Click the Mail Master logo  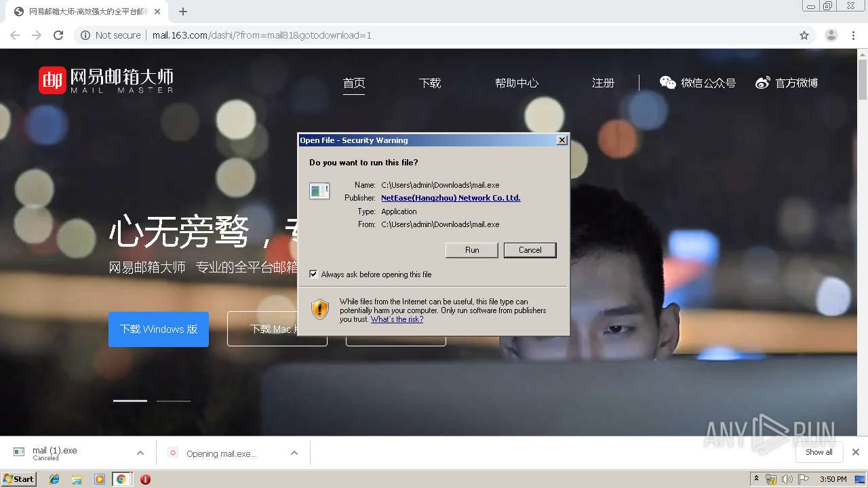[x=106, y=80]
